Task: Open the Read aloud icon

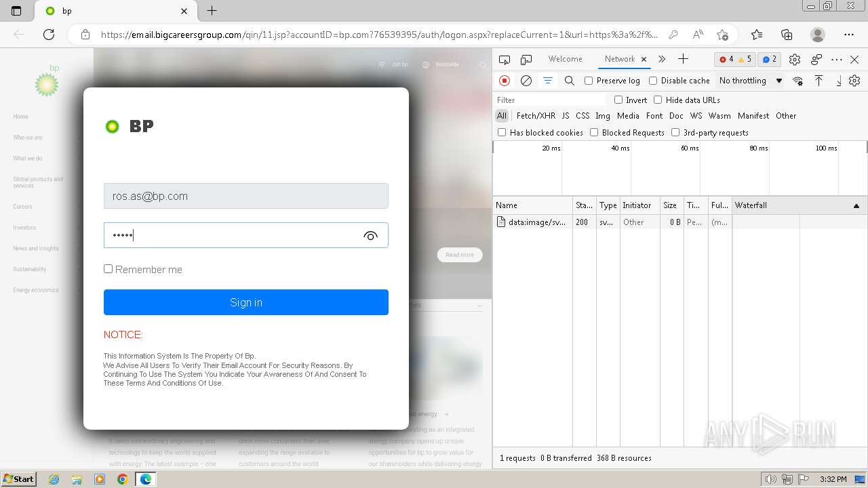Action: 698,35
